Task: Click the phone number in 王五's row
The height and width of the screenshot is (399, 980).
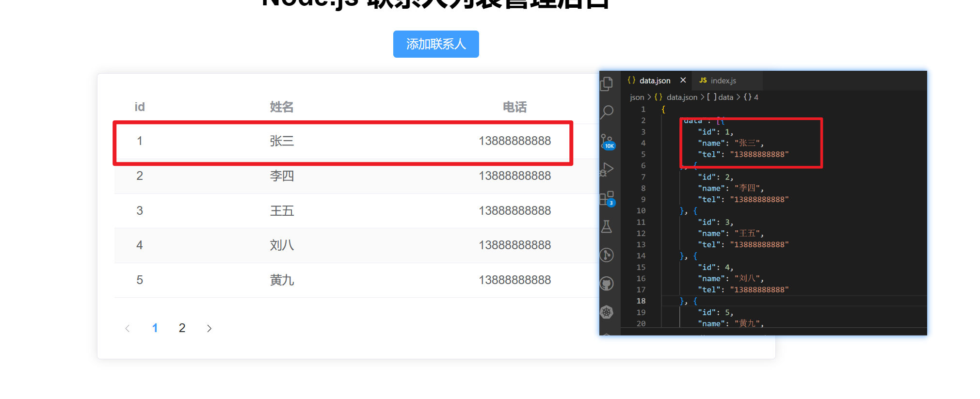Action: (514, 210)
